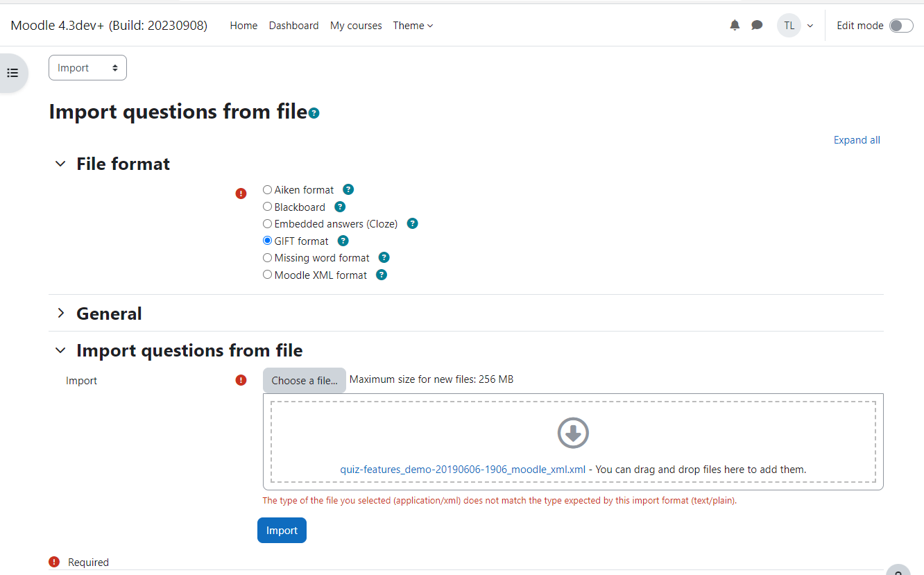Screen dimensions: 924x575
Task: Open the course index drawer icon
Action: click(x=12, y=73)
